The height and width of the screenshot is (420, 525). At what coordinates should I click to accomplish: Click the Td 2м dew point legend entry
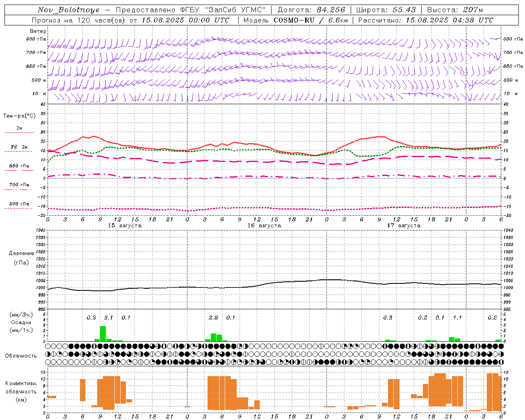click(x=19, y=147)
